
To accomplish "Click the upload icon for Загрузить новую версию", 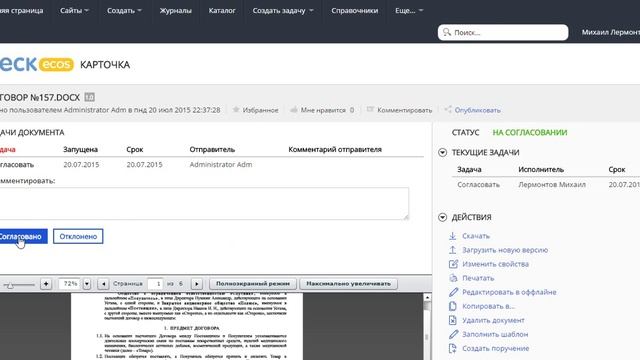I will click(453, 250).
